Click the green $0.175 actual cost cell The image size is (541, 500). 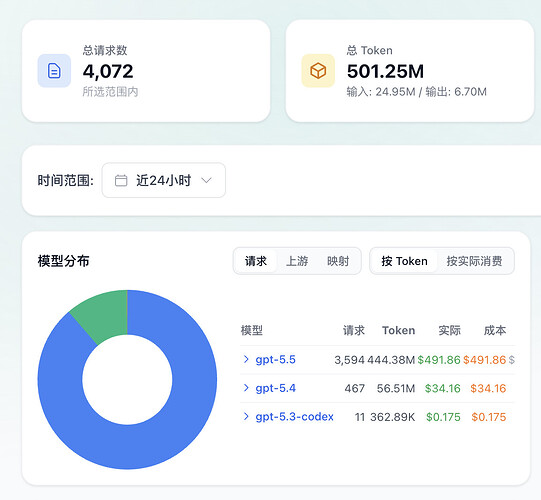(443, 417)
